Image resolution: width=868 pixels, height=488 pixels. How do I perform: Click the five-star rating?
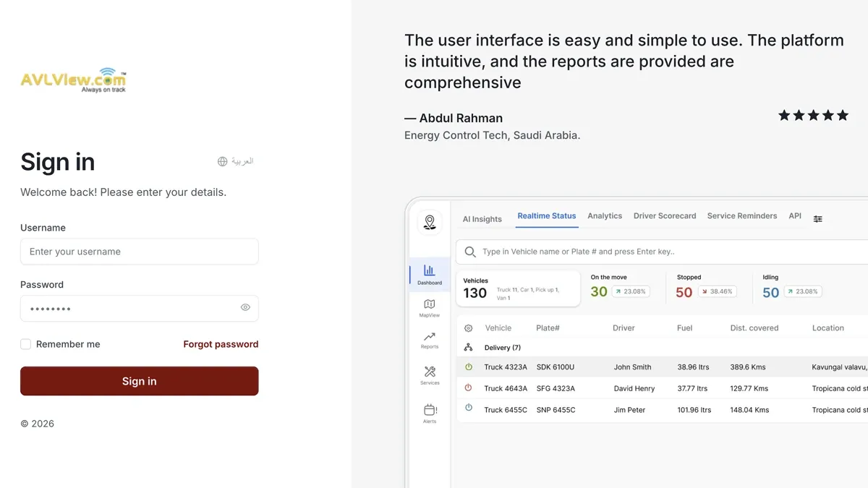[x=813, y=116]
